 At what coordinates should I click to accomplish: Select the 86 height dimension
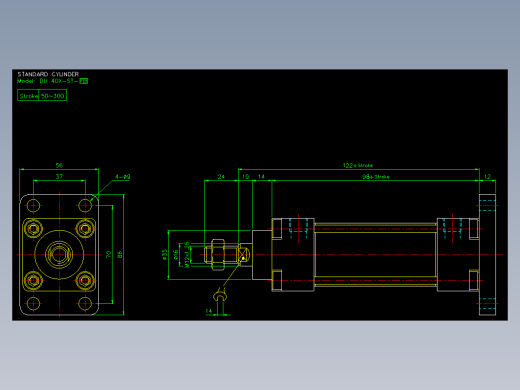[120, 254]
